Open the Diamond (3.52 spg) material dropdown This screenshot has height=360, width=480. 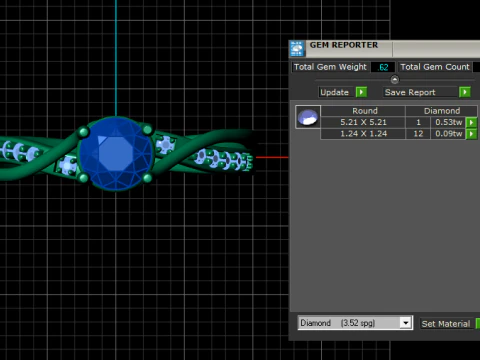(355, 323)
